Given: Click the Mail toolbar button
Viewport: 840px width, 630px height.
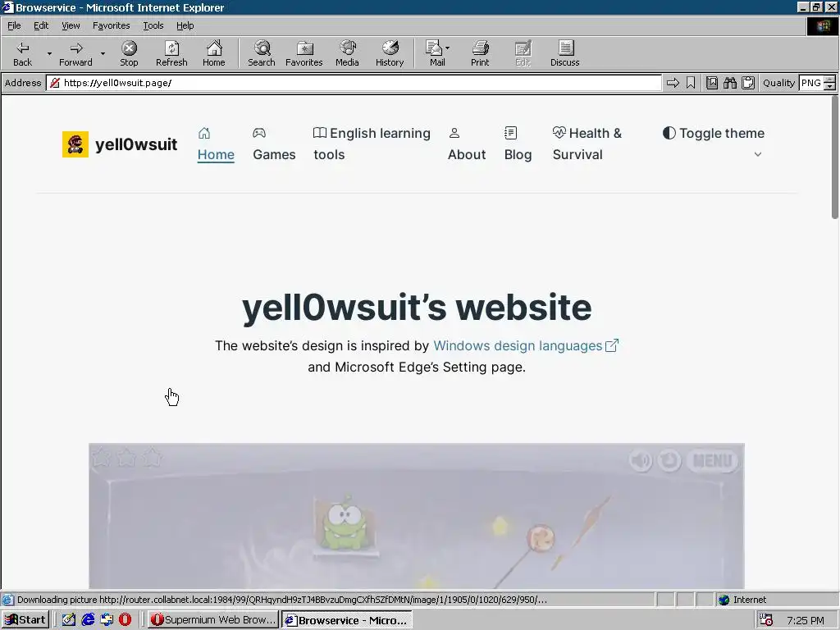Looking at the screenshot, I should coord(435,53).
